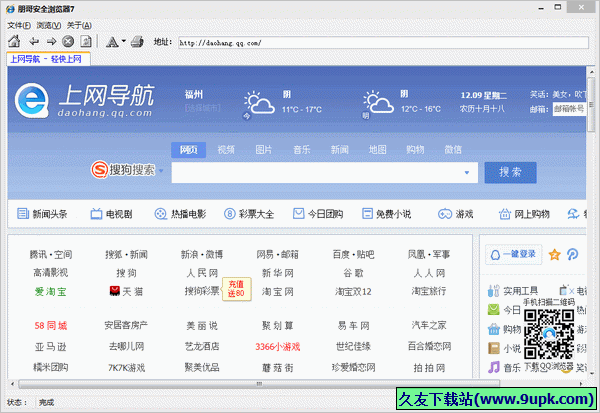The image size is (600, 413).
Task: Switch search category to 图片
Action: 264,150
